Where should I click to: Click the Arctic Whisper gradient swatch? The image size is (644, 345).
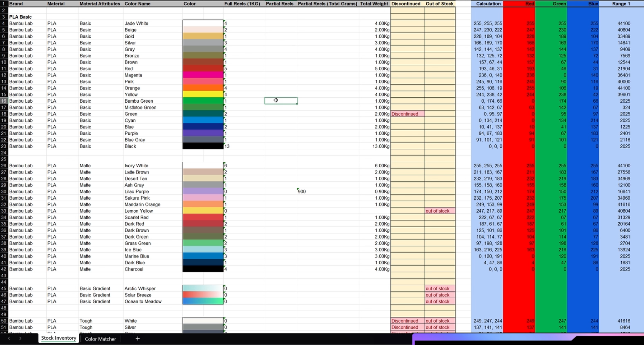coord(203,288)
